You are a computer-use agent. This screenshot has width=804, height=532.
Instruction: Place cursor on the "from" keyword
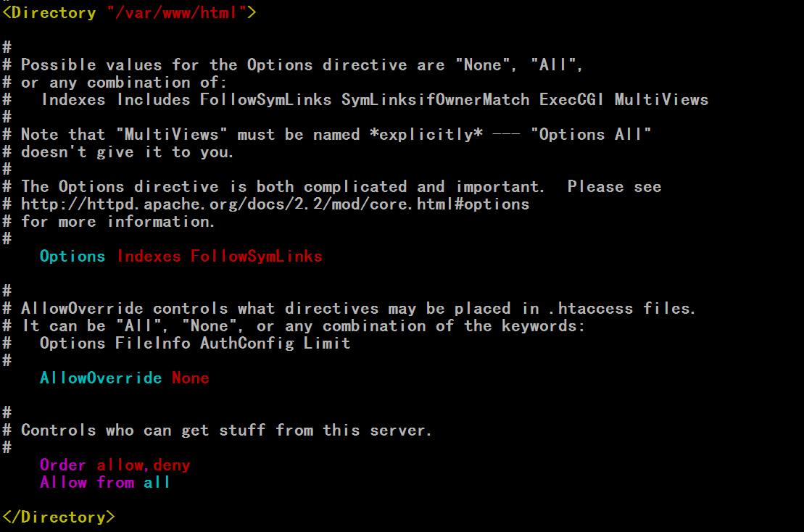coord(115,482)
